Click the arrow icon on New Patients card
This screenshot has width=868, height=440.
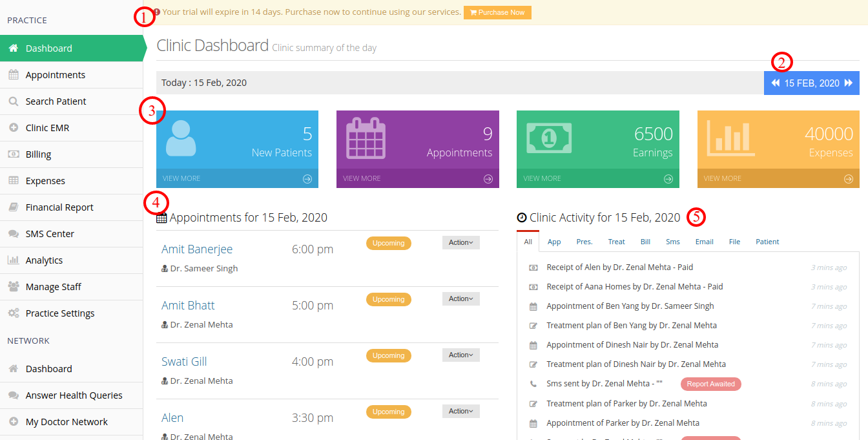(x=307, y=179)
